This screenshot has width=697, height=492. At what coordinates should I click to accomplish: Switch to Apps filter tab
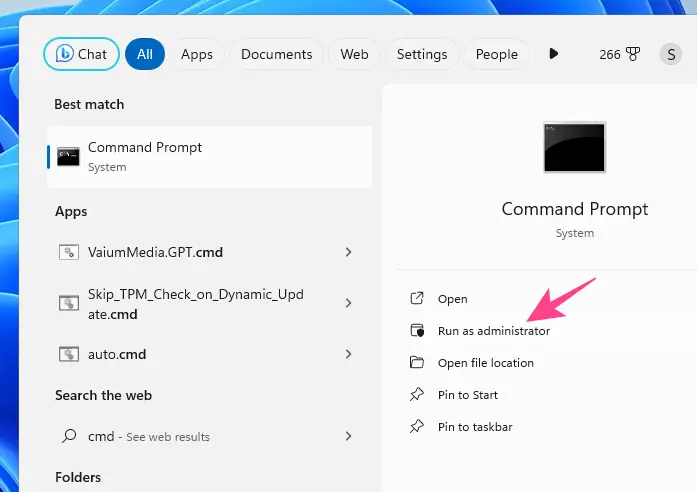point(196,54)
